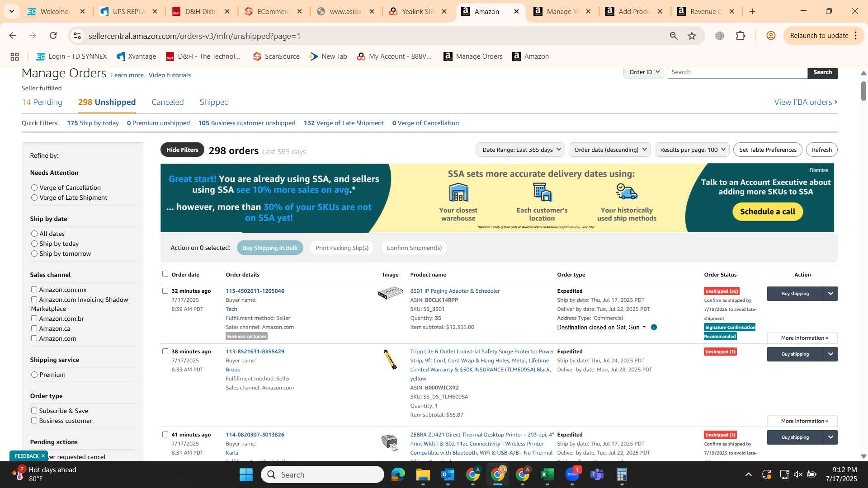The image size is (868, 488).
Task: Click the browser back arrow
Action: pos(13,36)
